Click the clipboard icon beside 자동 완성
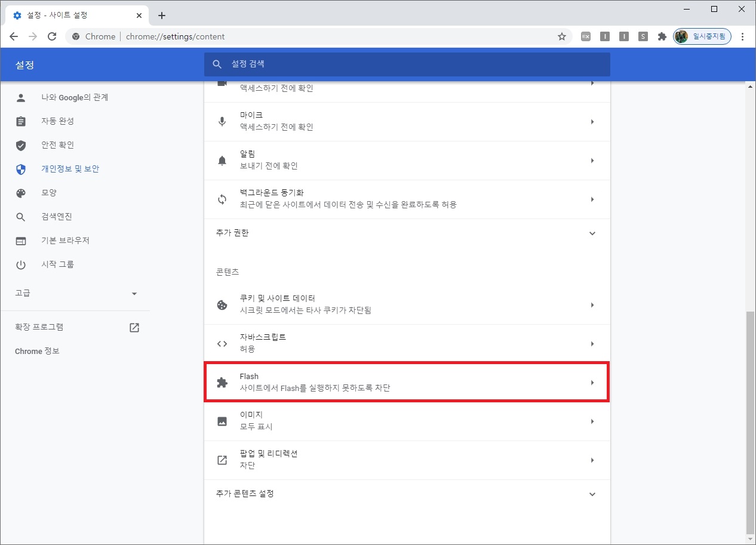756x545 pixels. (21, 121)
